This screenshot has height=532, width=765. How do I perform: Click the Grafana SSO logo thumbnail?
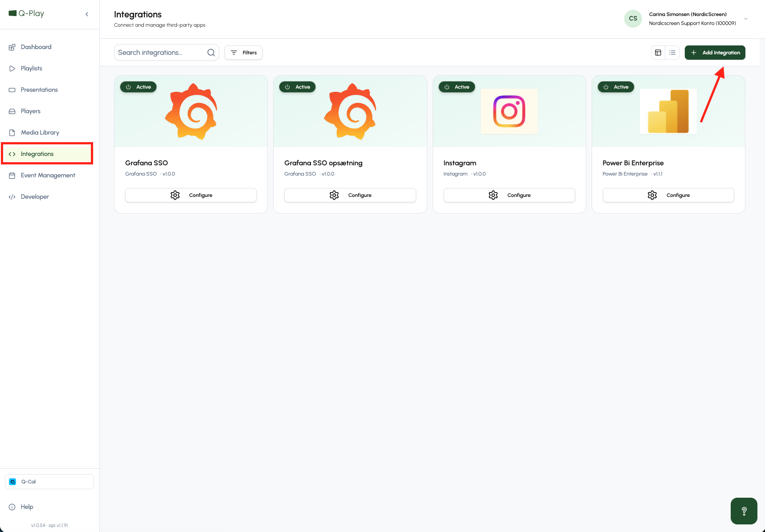[x=191, y=111]
